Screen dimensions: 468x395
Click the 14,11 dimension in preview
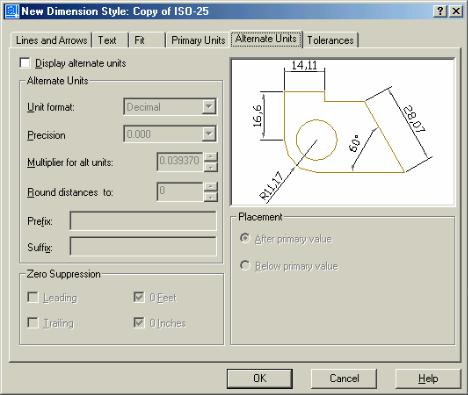[x=304, y=65]
